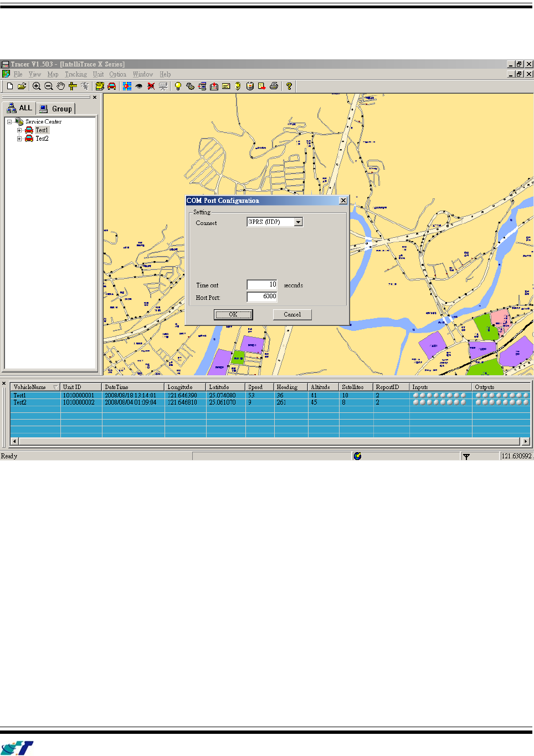Open the Option menu
534x756 pixels.
click(117, 74)
